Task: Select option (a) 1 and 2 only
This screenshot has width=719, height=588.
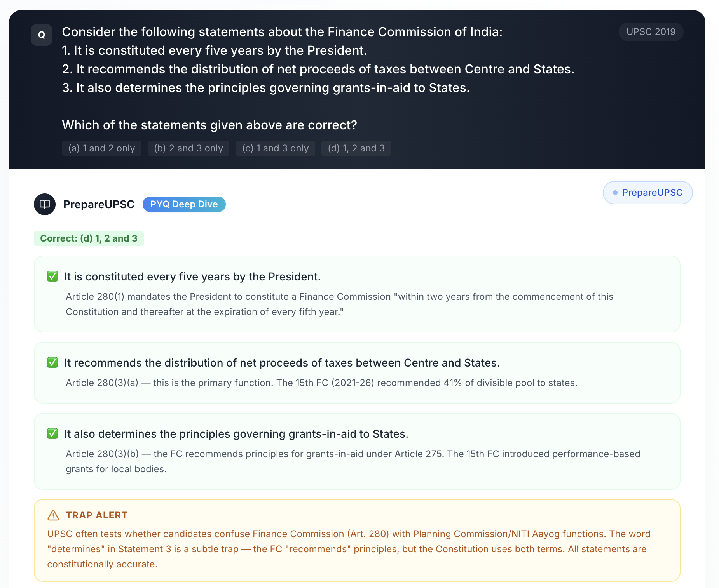Action: 101,148
